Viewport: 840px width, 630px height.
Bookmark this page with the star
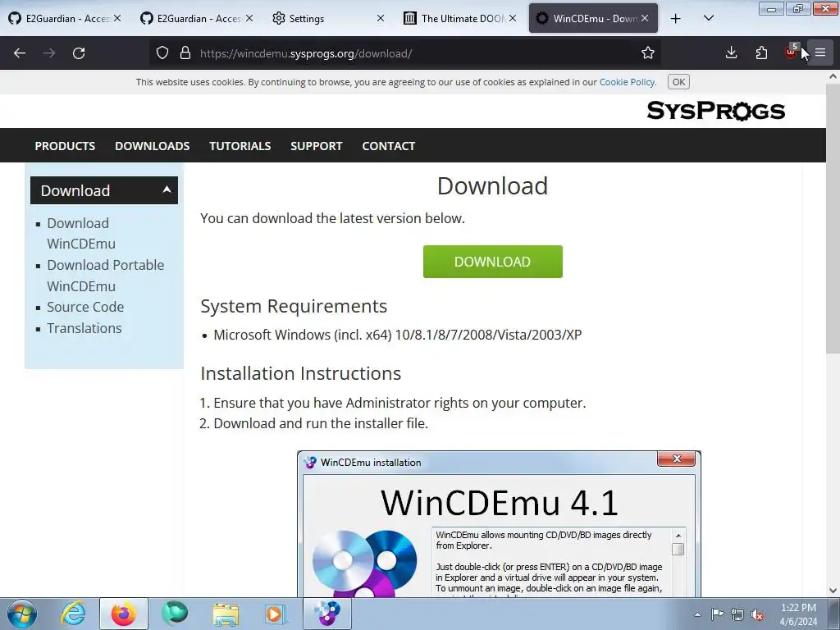pos(648,52)
